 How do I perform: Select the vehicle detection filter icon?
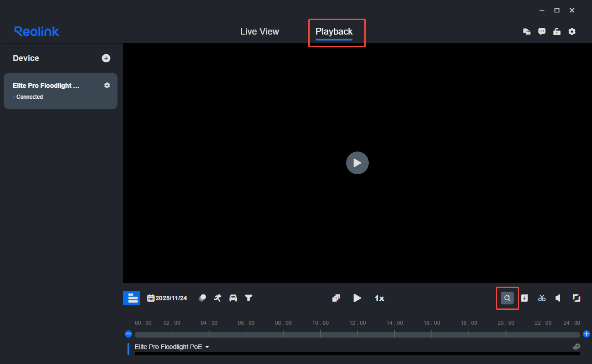[233, 298]
